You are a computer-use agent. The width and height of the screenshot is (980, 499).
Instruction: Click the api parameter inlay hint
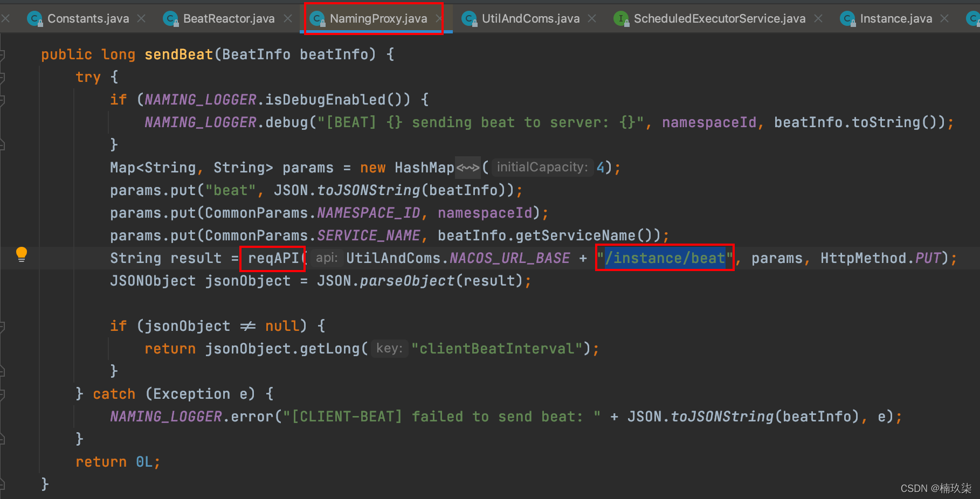[x=327, y=258]
